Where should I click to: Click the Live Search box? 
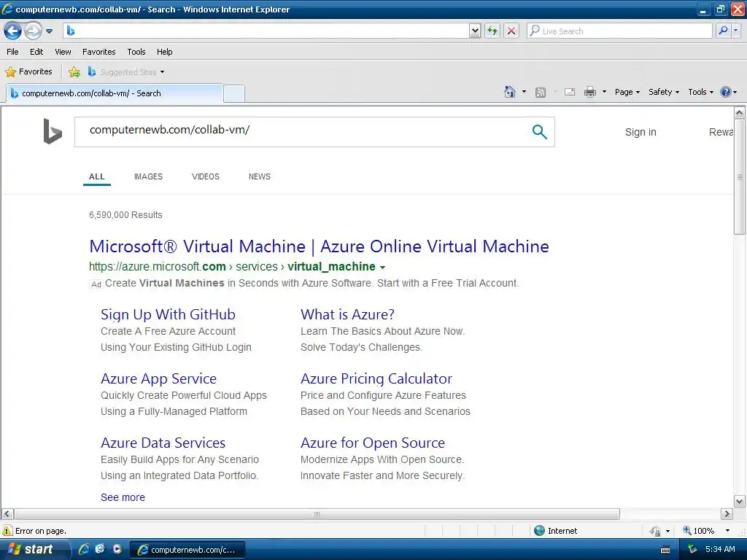click(x=619, y=31)
